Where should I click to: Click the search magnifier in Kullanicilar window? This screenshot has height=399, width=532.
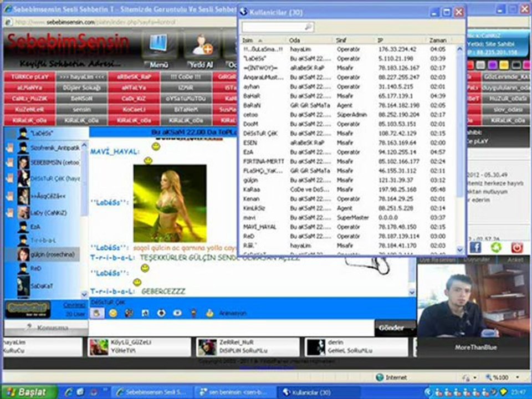(x=308, y=27)
